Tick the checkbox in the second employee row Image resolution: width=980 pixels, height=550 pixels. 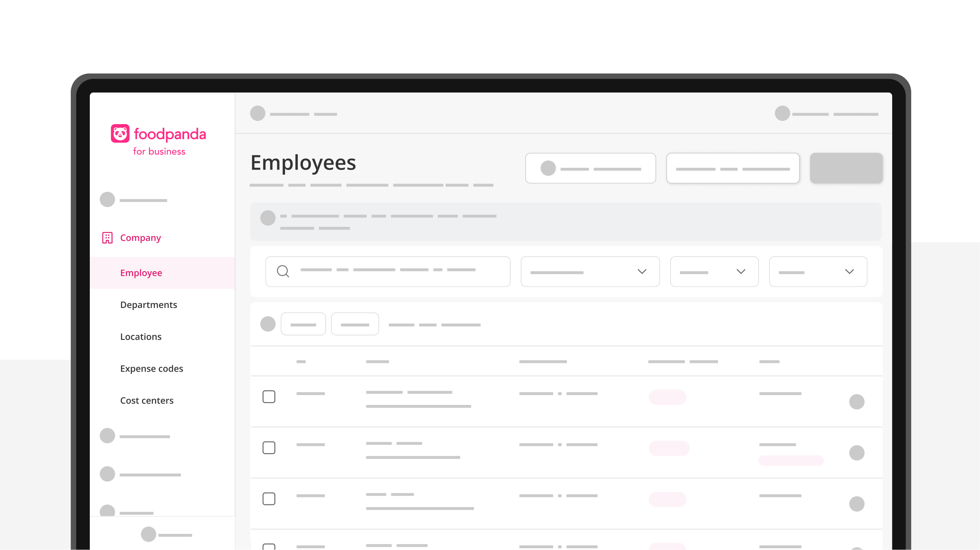tap(269, 447)
